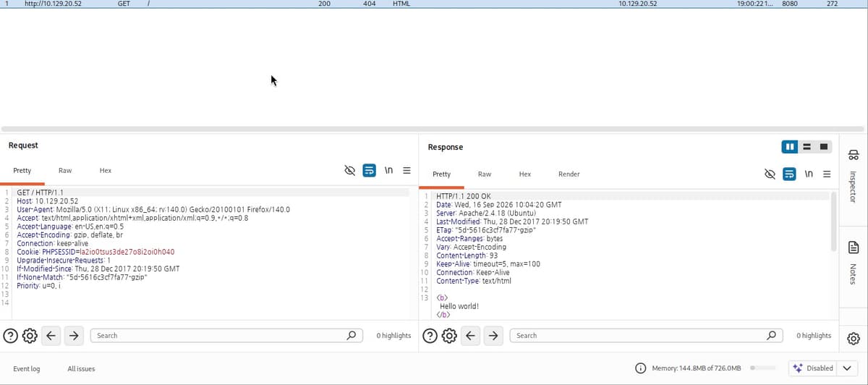
Task: Go to next match in Response
Action: 493,335
